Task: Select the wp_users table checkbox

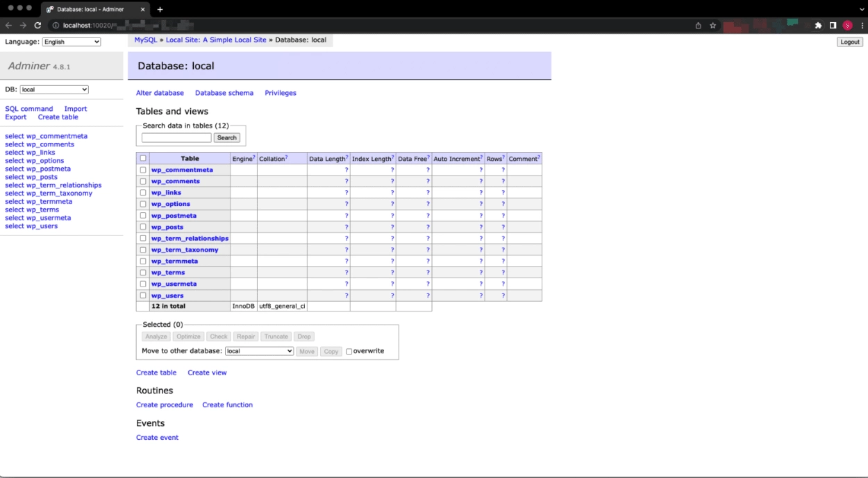Action: (143, 295)
